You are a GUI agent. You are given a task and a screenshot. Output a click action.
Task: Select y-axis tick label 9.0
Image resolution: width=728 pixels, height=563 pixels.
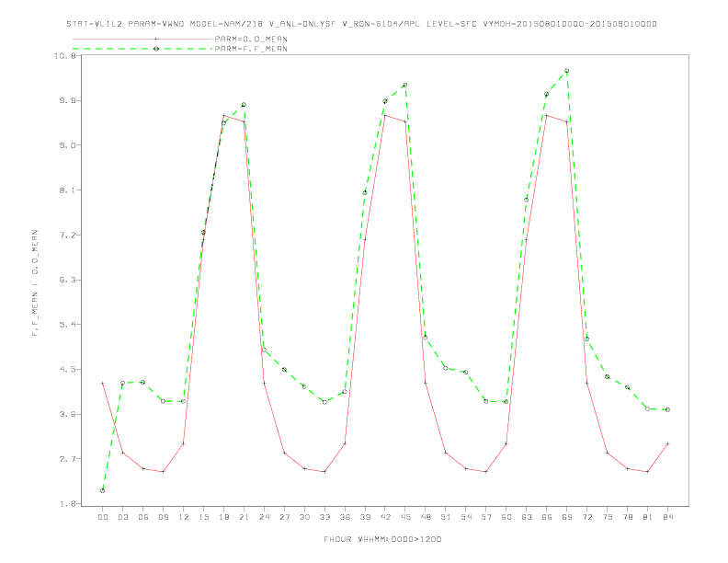point(68,145)
